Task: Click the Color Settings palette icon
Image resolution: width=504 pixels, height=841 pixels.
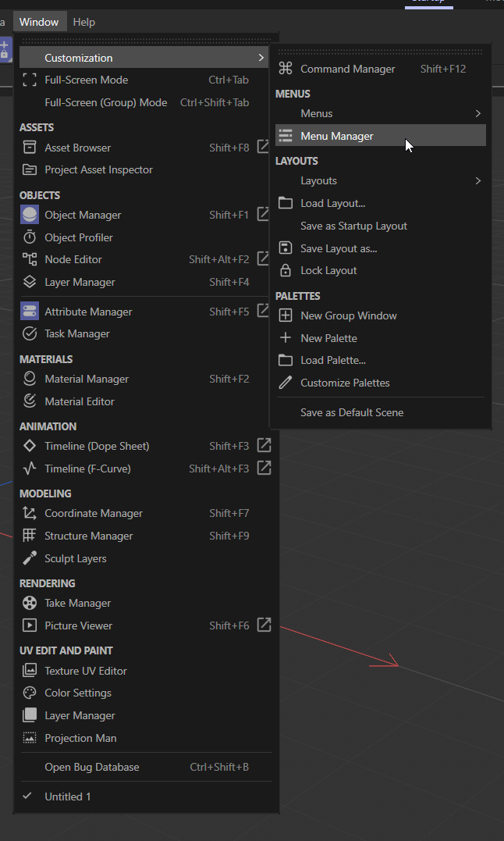Action: coord(30,693)
